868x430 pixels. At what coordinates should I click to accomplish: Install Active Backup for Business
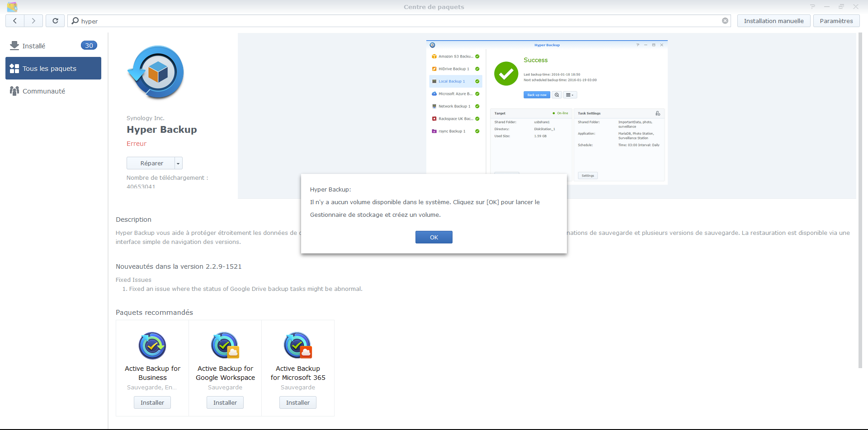(x=152, y=402)
